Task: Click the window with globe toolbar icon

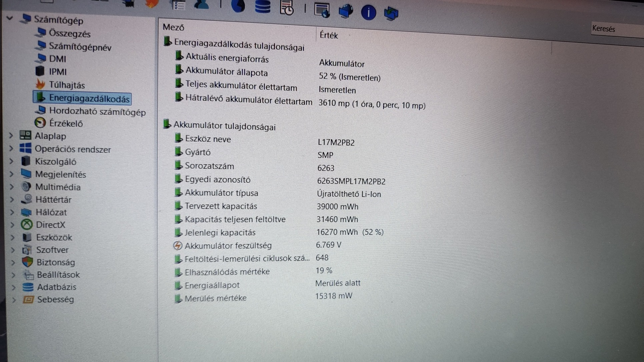Action: click(x=322, y=10)
